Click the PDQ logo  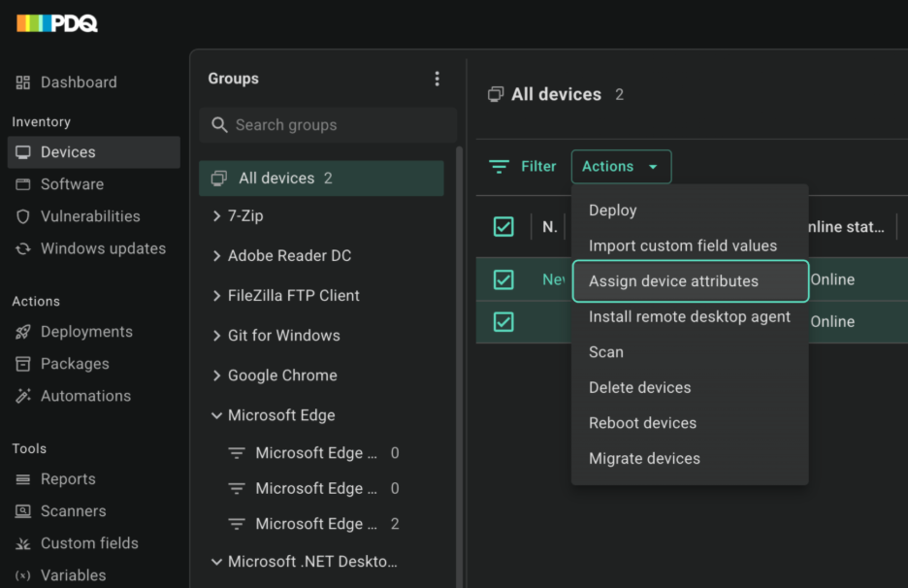point(56,23)
